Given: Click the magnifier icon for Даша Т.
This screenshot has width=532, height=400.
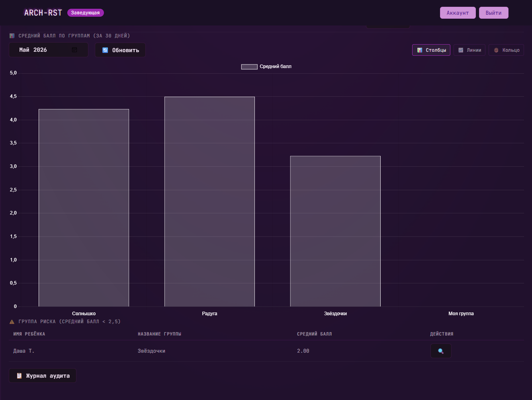Looking at the screenshot, I should point(441,351).
